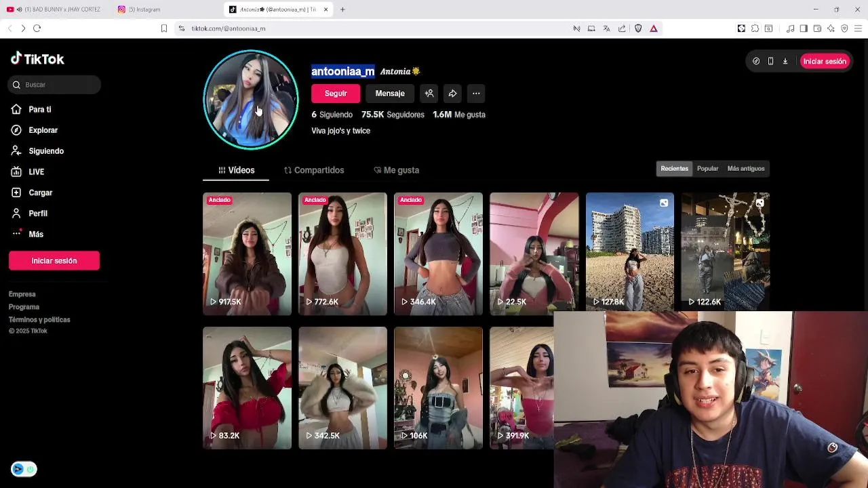Screen dimensions: 868x488
Task: Open the extensions puzzle icon
Action: 755,28
